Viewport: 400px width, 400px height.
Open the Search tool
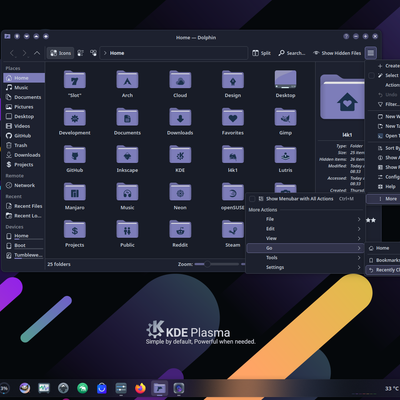292,53
